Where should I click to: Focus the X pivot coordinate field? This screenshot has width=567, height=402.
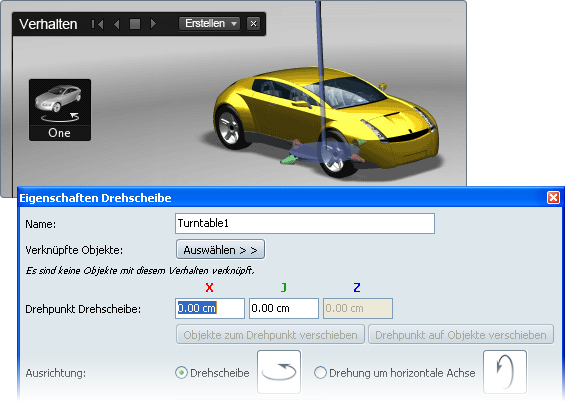coord(210,308)
